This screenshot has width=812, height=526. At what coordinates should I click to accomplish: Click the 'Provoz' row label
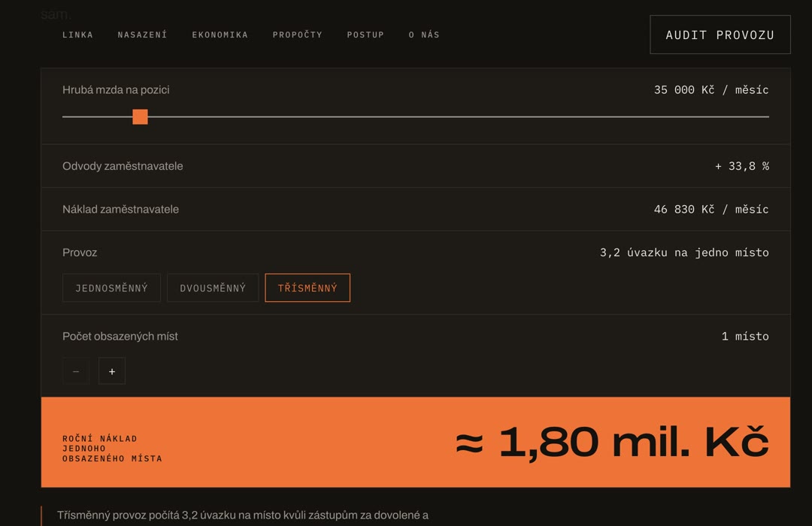[x=80, y=252]
